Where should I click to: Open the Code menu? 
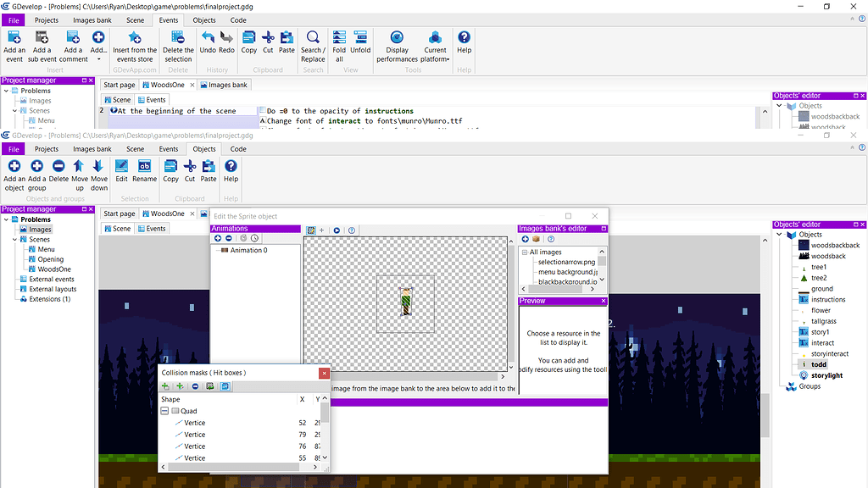[237, 148]
